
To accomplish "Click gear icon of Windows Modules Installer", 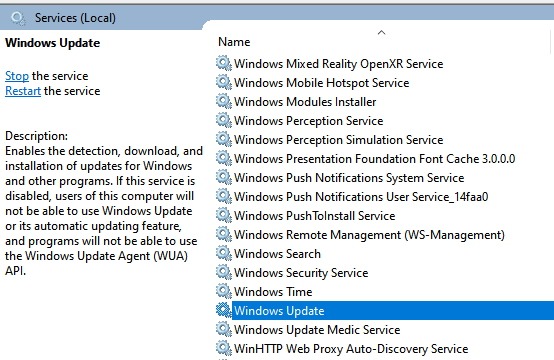I will pyautogui.click(x=224, y=102).
